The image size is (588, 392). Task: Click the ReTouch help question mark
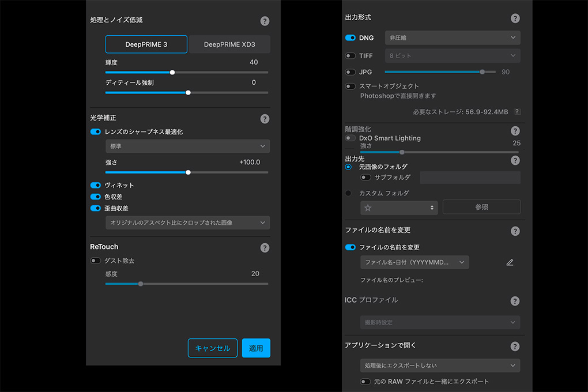[265, 248]
